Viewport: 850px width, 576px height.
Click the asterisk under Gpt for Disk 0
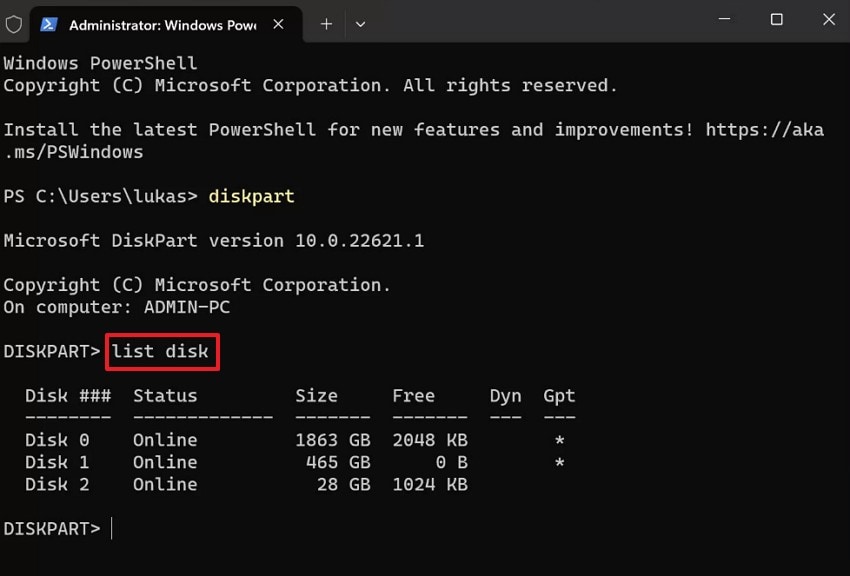(559, 440)
